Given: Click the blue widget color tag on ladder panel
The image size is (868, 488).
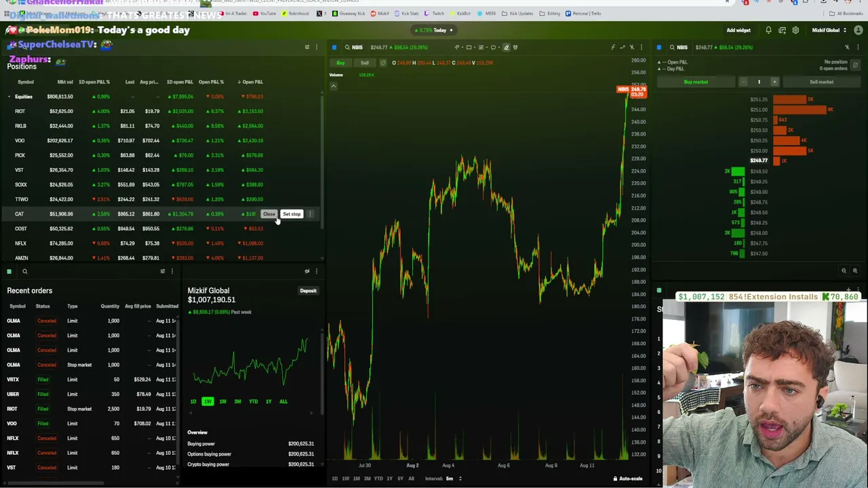Looking at the screenshot, I should [659, 47].
